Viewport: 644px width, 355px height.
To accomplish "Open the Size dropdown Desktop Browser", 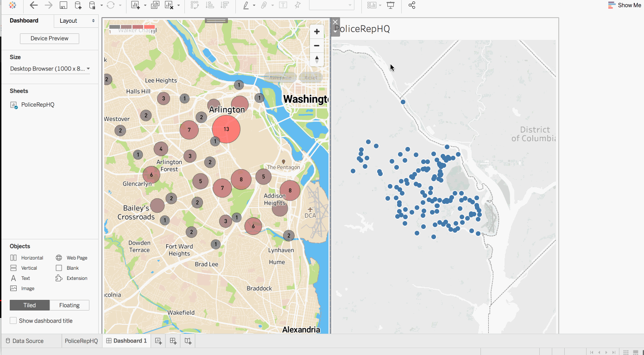I will 50,69.
